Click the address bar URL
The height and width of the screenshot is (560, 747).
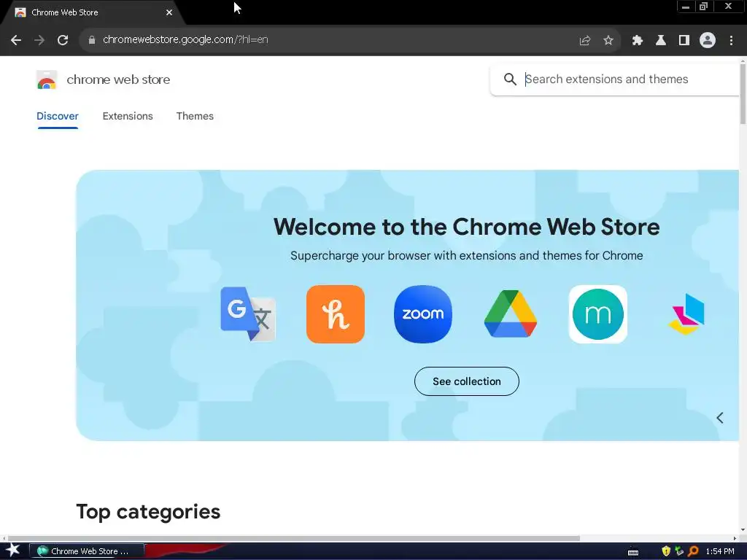185,39
